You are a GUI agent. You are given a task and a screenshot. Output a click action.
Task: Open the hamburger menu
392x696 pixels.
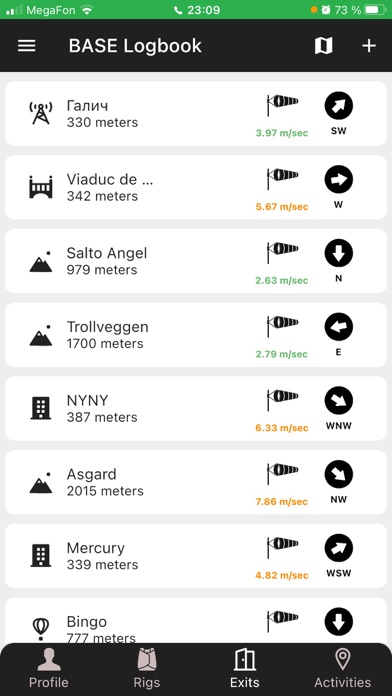pyautogui.click(x=27, y=46)
